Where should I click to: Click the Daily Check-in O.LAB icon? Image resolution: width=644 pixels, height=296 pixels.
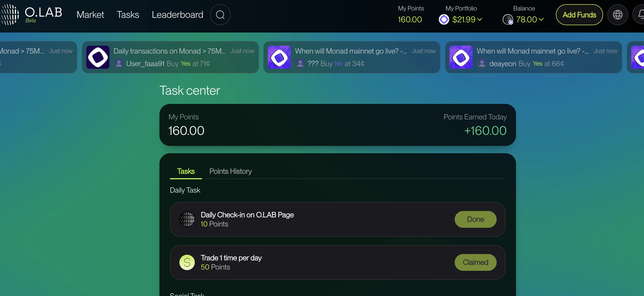pyautogui.click(x=187, y=219)
